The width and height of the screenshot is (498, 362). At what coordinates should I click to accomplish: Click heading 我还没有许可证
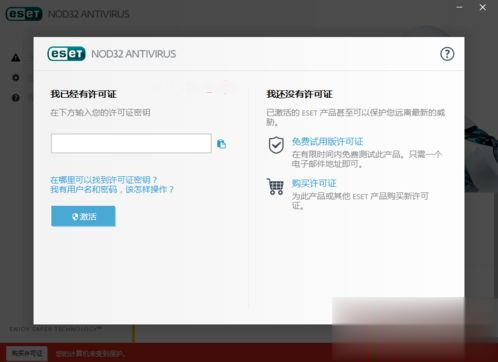coord(299,94)
